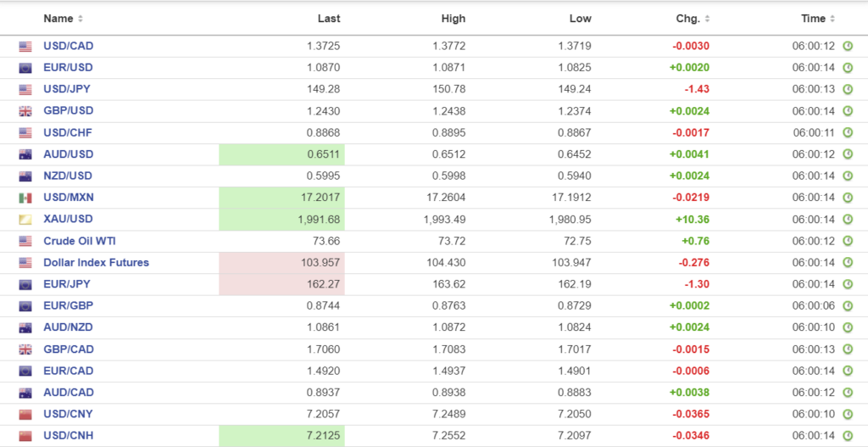Click the Australia flag icon beside AUD/USD
The width and height of the screenshot is (868, 447).
pyautogui.click(x=25, y=154)
